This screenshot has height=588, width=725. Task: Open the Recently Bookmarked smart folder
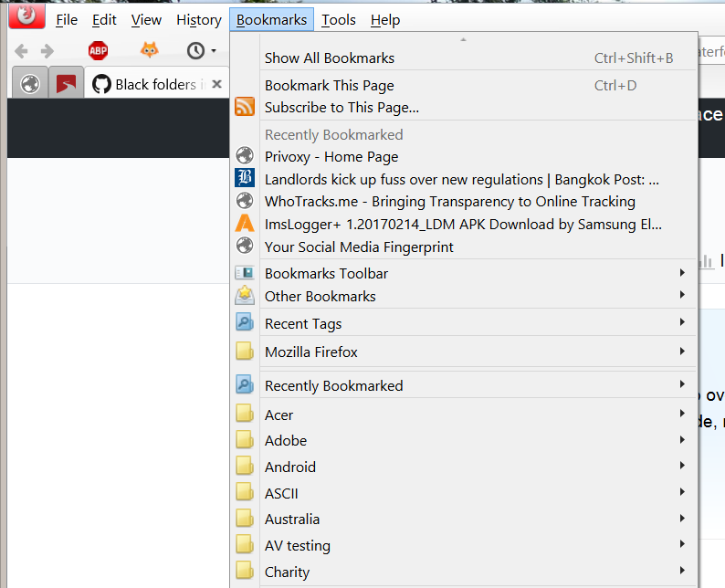pyautogui.click(x=465, y=385)
